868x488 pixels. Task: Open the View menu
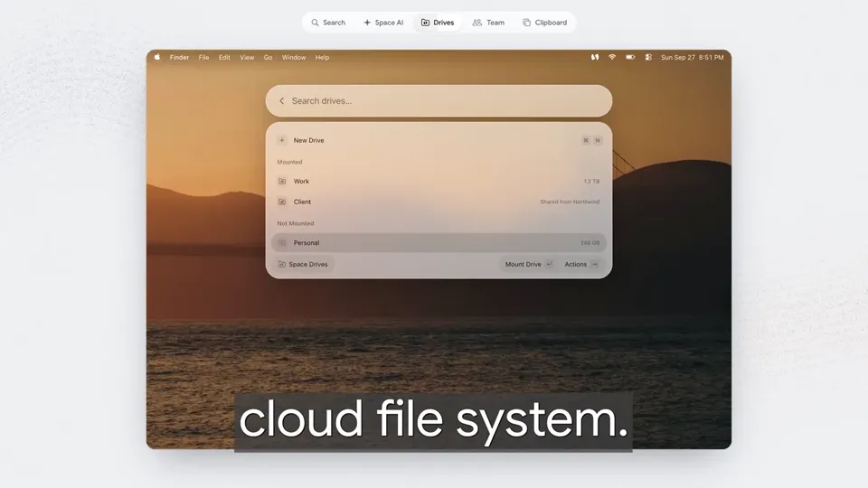coord(247,58)
